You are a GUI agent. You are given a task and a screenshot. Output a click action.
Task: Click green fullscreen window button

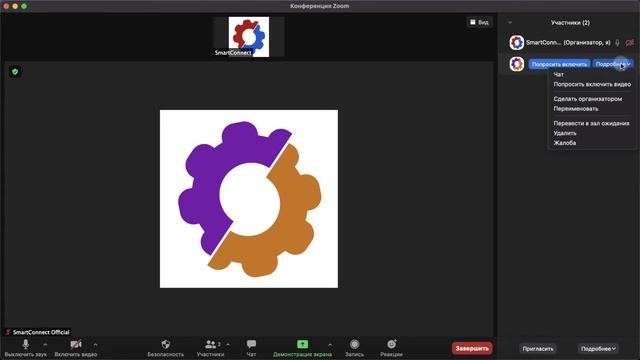[24, 6]
